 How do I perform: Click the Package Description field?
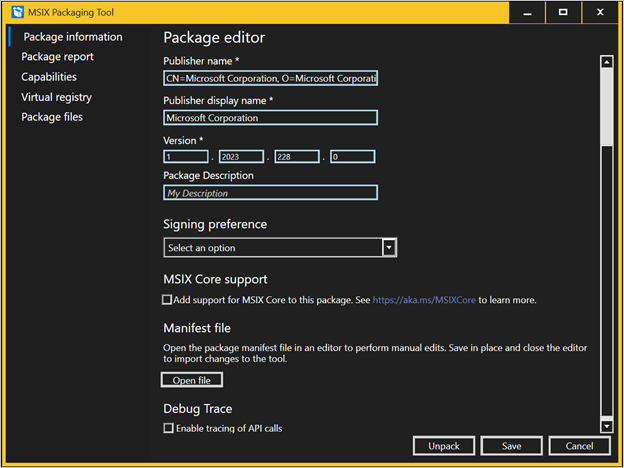(270, 193)
